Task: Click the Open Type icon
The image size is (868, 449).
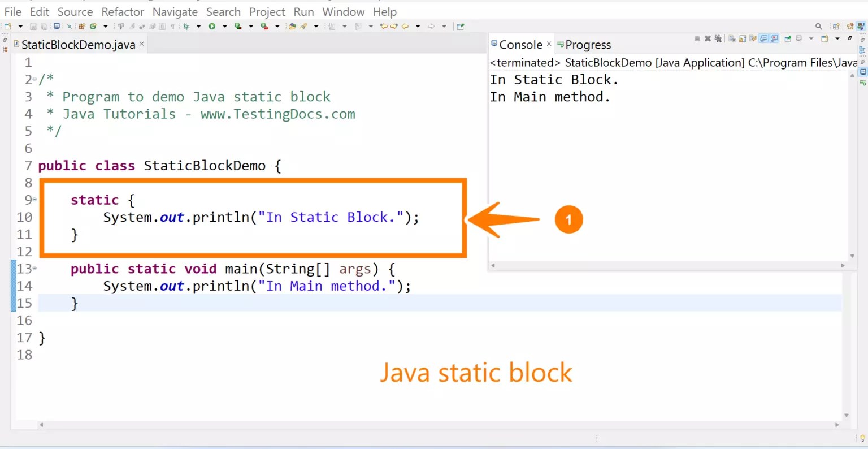Action: 292,26
